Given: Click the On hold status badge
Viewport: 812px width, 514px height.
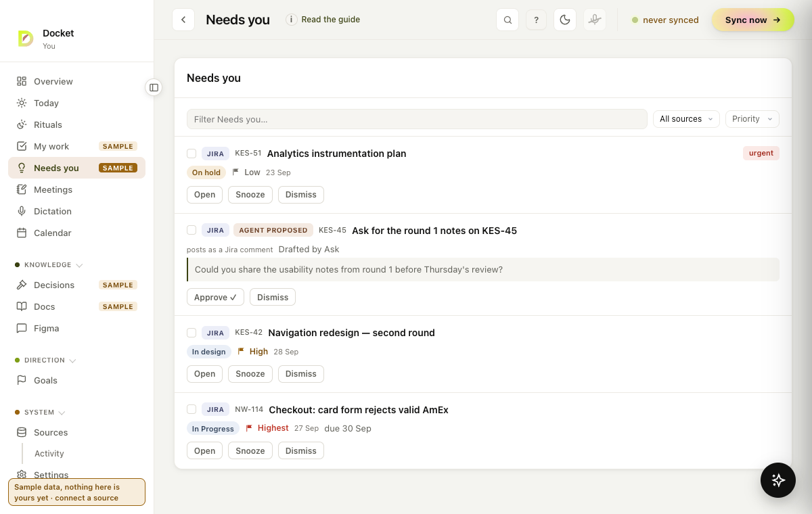Looking at the screenshot, I should [206, 172].
